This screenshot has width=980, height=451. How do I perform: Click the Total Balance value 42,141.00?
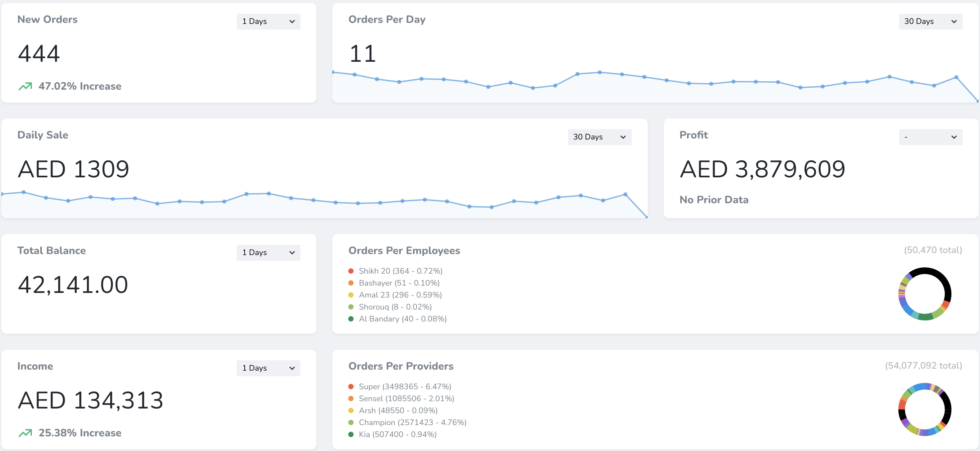pyautogui.click(x=73, y=285)
